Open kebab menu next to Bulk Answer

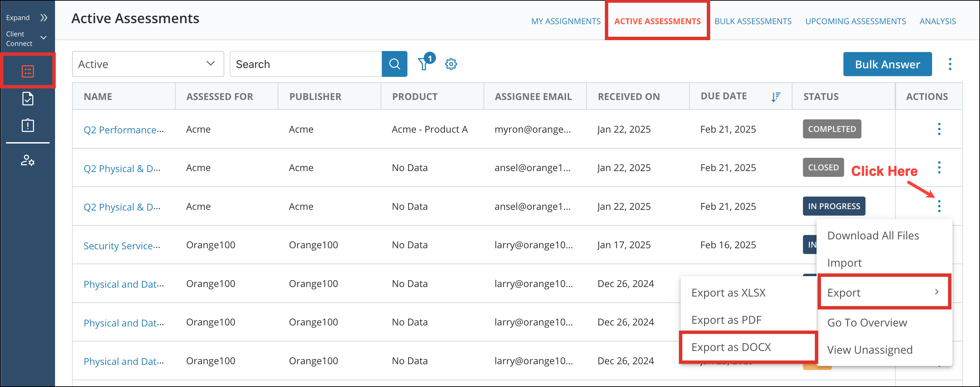pos(949,64)
